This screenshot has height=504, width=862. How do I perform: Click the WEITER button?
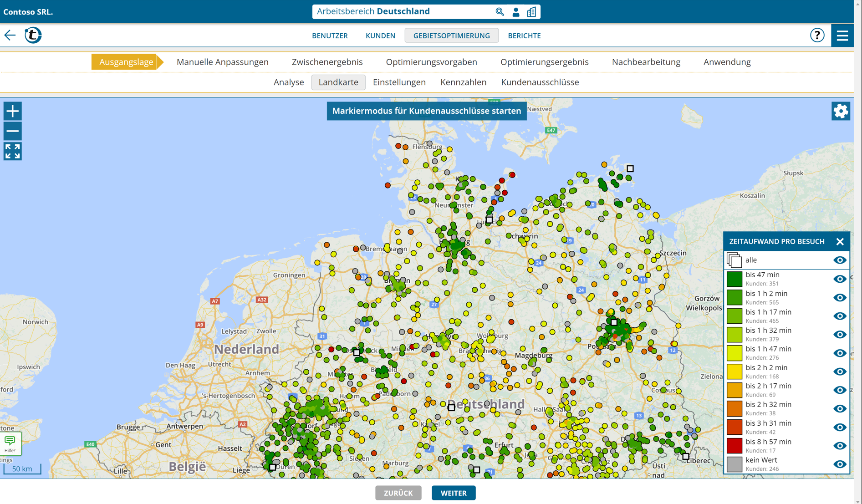[x=454, y=493]
